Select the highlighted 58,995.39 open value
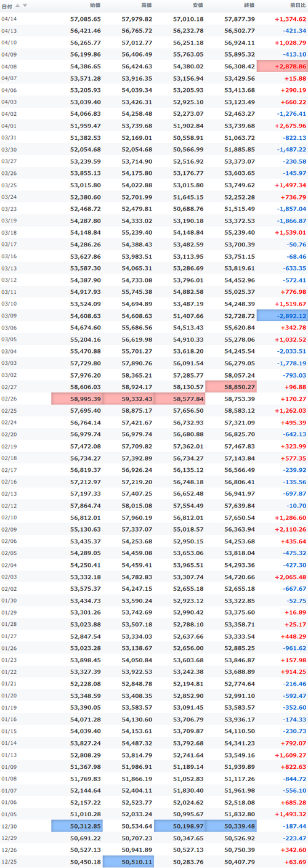Image resolution: width=308 pixels, height=868 pixels. coord(77,399)
